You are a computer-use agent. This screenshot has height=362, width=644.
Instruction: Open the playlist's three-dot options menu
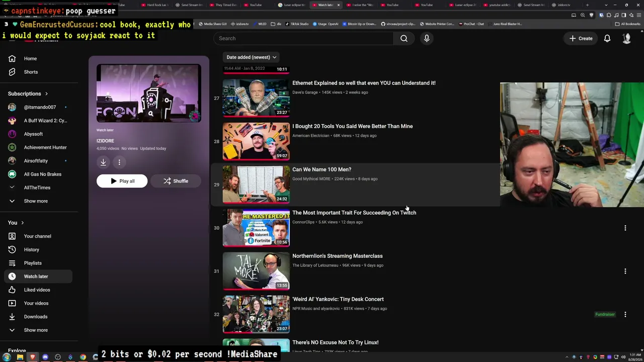[119, 162]
